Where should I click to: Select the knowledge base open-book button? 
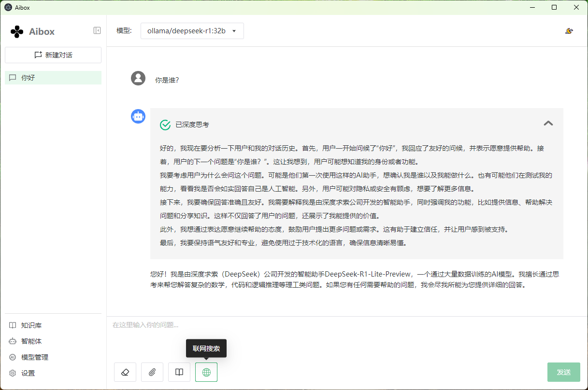click(x=179, y=372)
